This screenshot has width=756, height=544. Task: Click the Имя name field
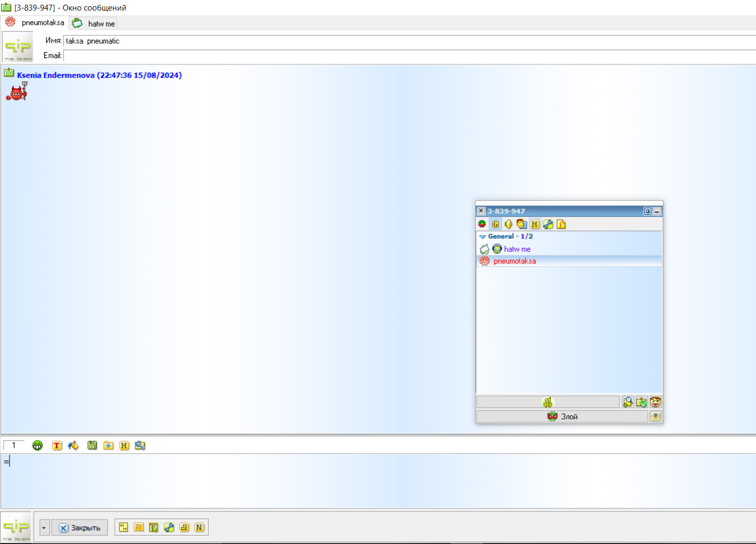410,41
